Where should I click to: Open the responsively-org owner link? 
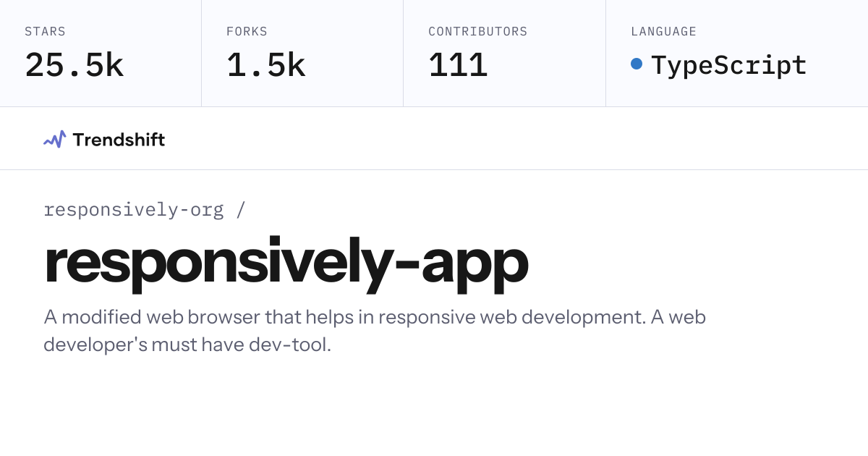click(134, 210)
